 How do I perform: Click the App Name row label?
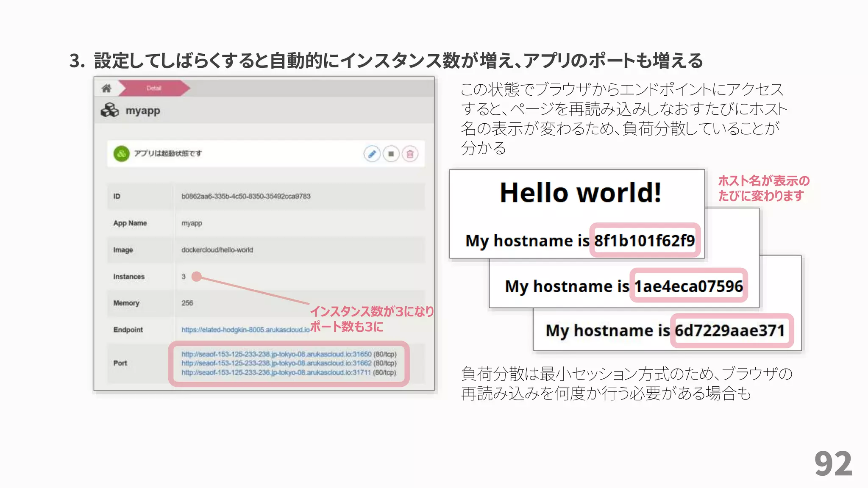(x=130, y=223)
